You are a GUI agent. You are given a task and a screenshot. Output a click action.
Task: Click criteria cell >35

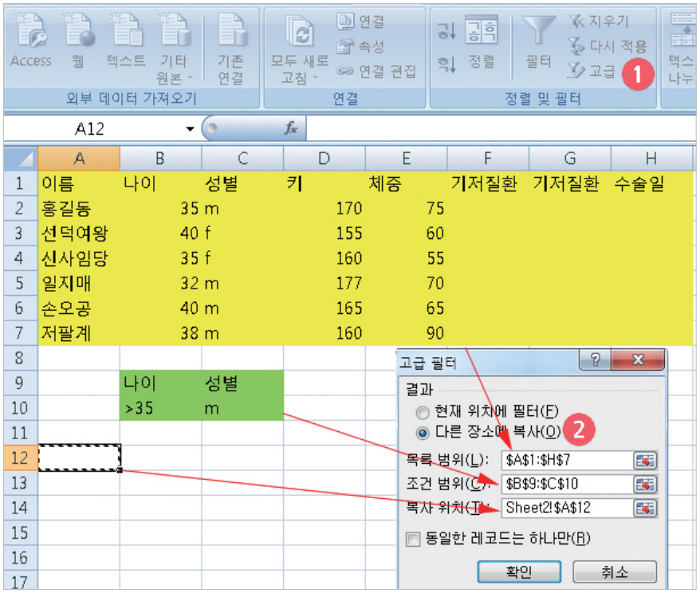coord(160,408)
